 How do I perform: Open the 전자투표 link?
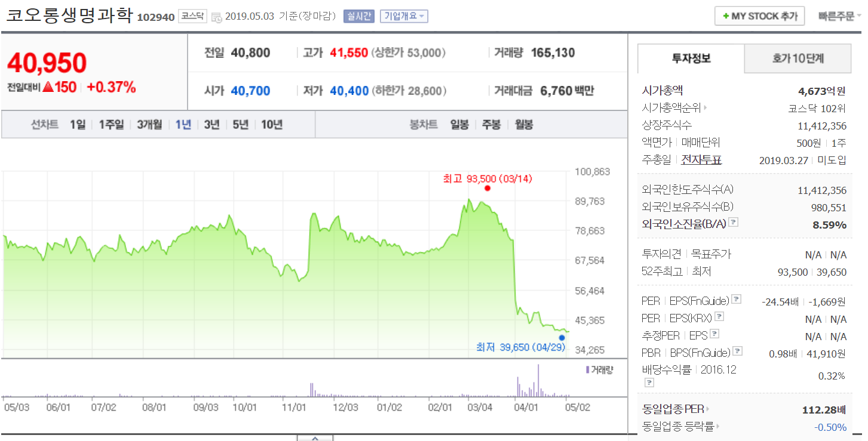(x=701, y=160)
